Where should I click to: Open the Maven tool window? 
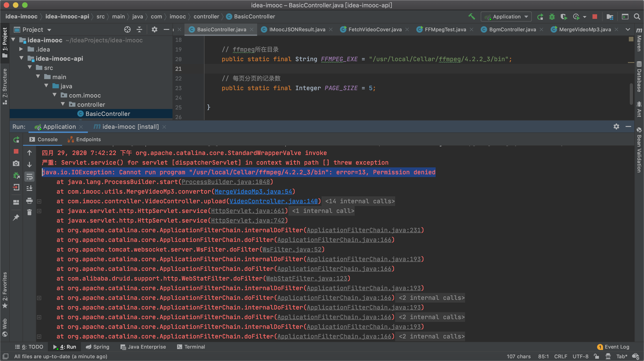click(x=639, y=40)
